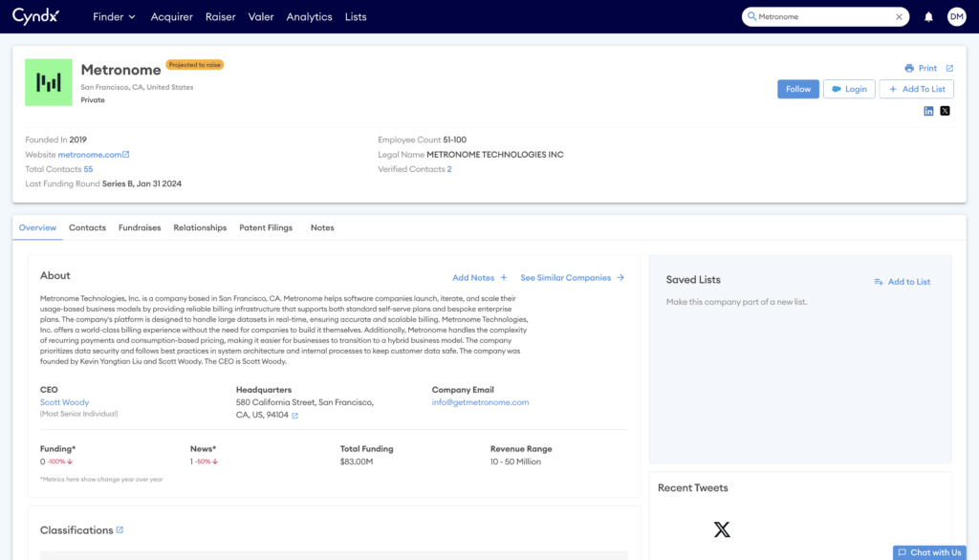The height and width of the screenshot is (560, 979).
Task: Open the Patent Filings tab
Action: click(266, 227)
